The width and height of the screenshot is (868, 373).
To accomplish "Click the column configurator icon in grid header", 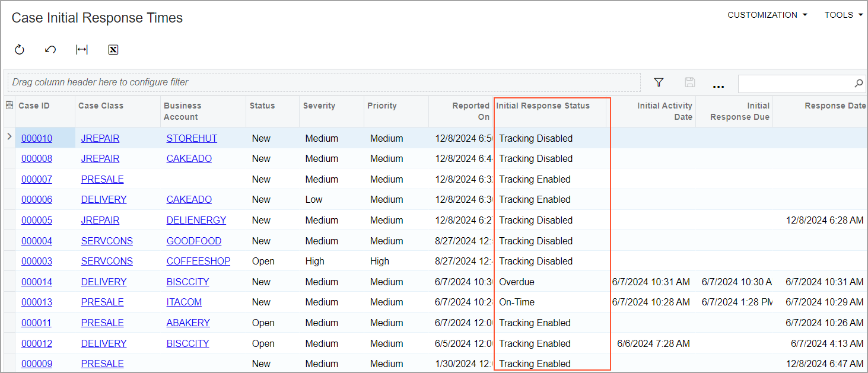I will tap(9, 106).
